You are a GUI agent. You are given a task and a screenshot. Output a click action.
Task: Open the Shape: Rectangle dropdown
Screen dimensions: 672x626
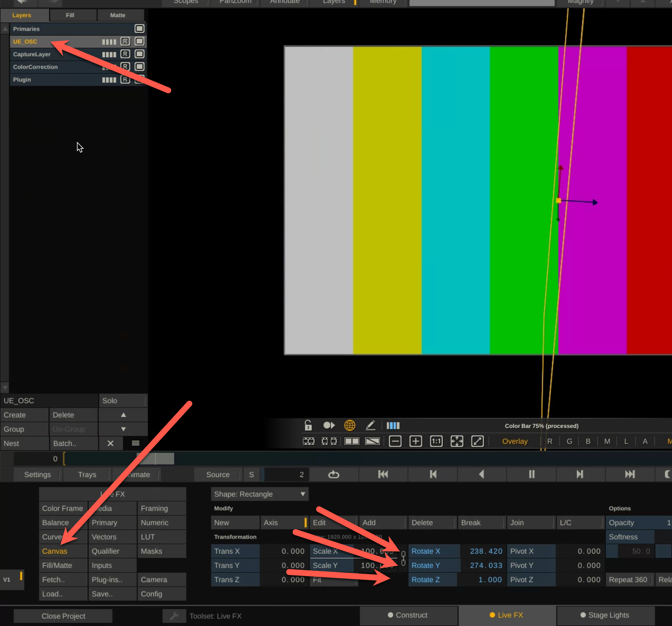pos(259,494)
